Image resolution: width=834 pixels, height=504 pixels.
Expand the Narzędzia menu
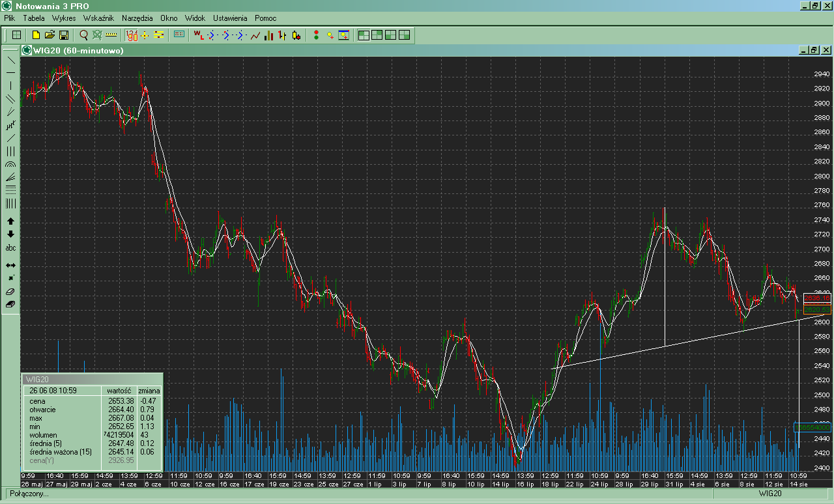[137, 18]
